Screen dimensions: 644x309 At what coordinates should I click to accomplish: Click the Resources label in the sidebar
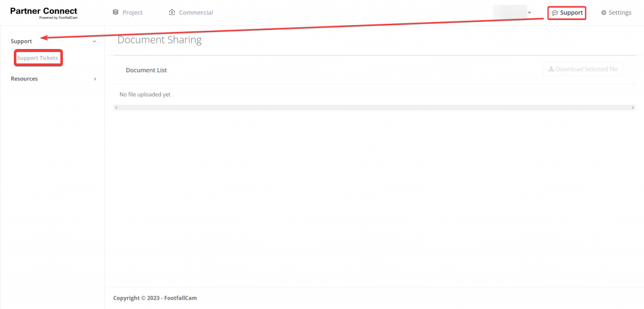click(24, 79)
